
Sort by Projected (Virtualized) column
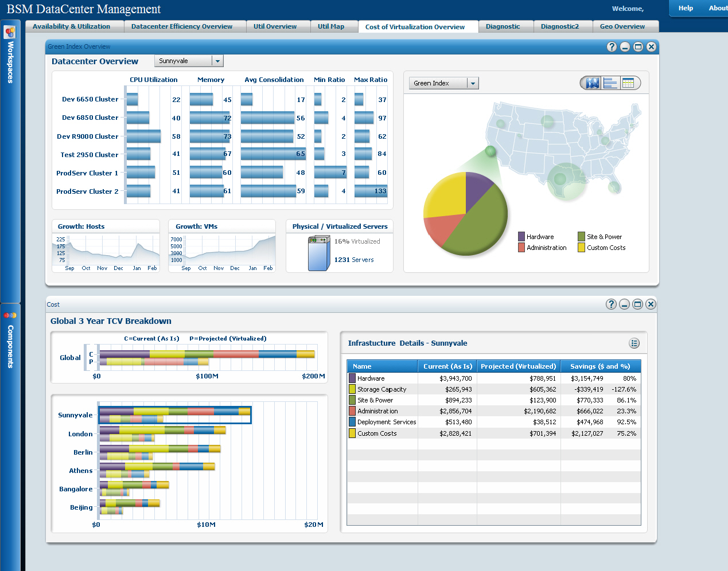(x=519, y=366)
